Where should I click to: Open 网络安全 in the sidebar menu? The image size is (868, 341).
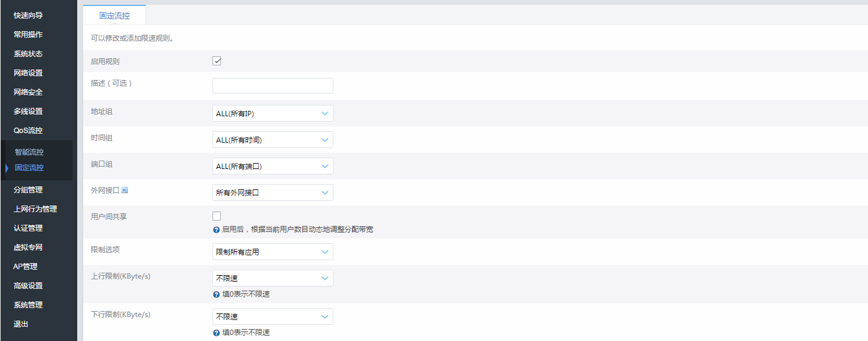pyautogui.click(x=28, y=92)
